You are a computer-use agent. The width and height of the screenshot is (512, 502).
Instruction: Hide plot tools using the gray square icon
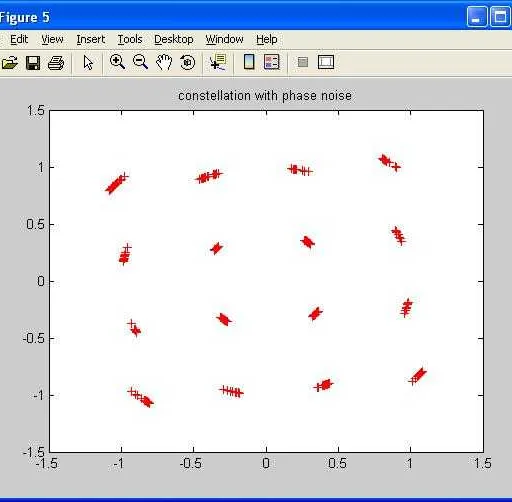[303, 62]
